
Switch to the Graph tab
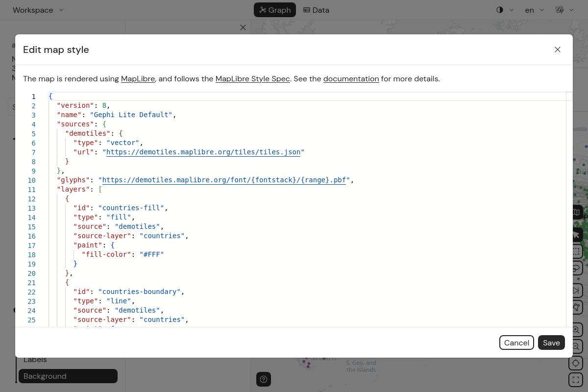click(275, 10)
